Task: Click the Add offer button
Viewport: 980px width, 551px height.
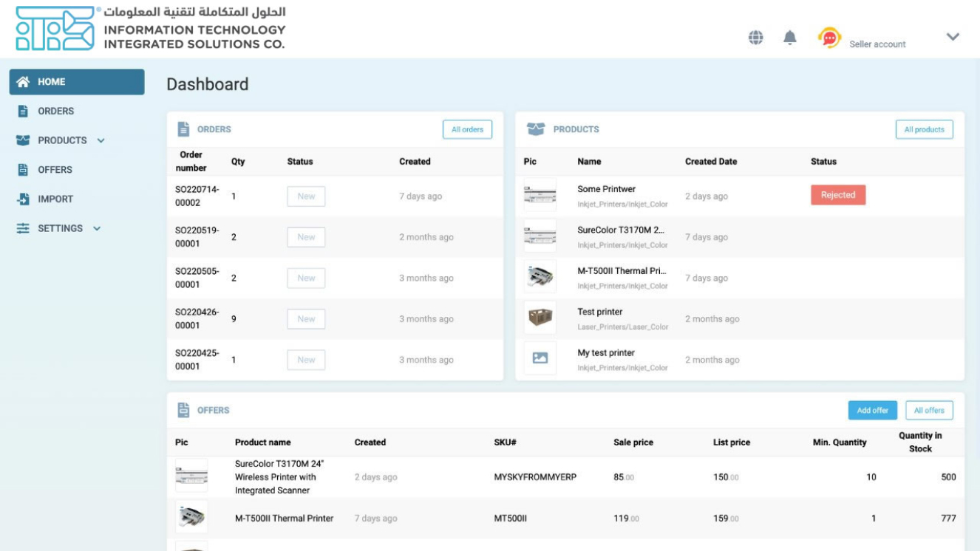Action: pos(872,411)
